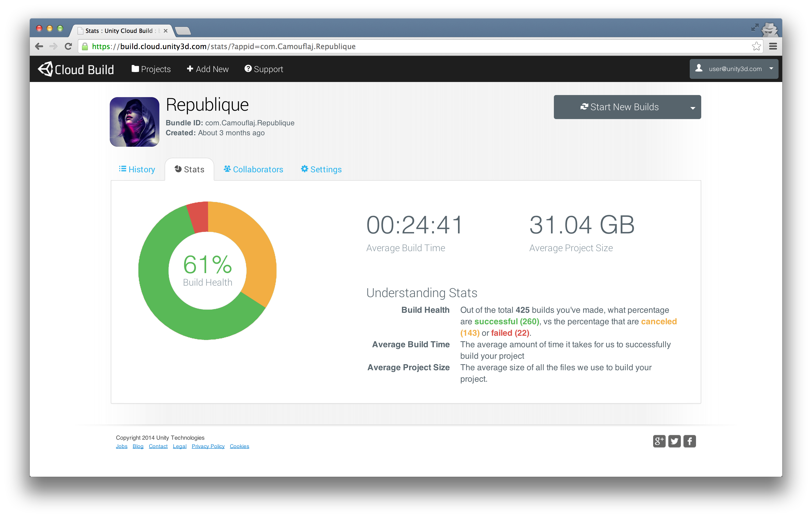Click the green SSL padlock icon
The width and height of the screenshot is (812, 518).
coord(85,46)
